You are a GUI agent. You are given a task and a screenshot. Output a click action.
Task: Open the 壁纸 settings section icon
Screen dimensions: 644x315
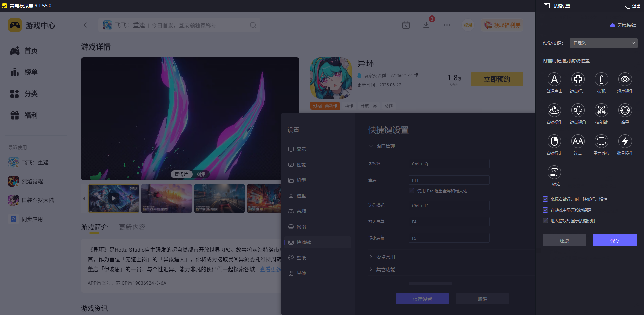pos(301,257)
